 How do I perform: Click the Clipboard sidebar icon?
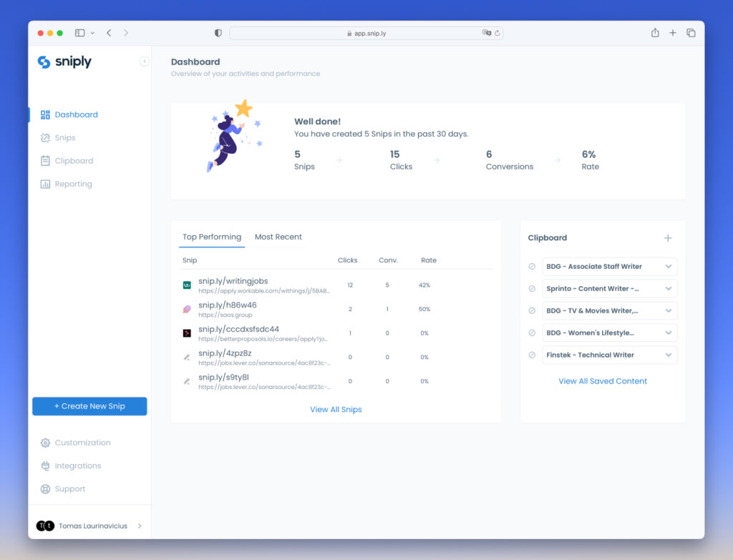[x=45, y=161]
